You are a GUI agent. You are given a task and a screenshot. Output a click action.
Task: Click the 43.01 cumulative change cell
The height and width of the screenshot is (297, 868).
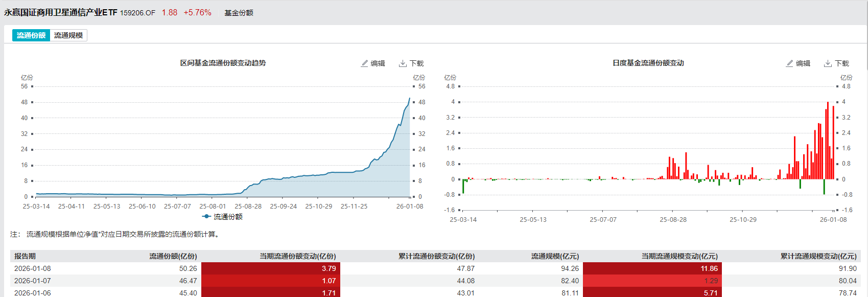coord(466,293)
